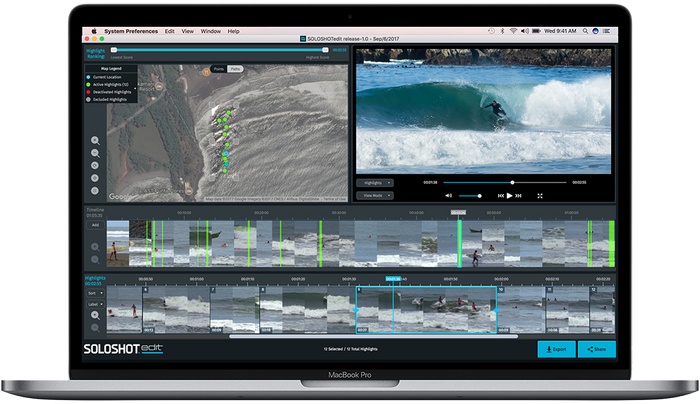This screenshot has height=404, width=700.
Task: Adjust the video volume slider
Action: pyautogui.click(x=470, y=196)
